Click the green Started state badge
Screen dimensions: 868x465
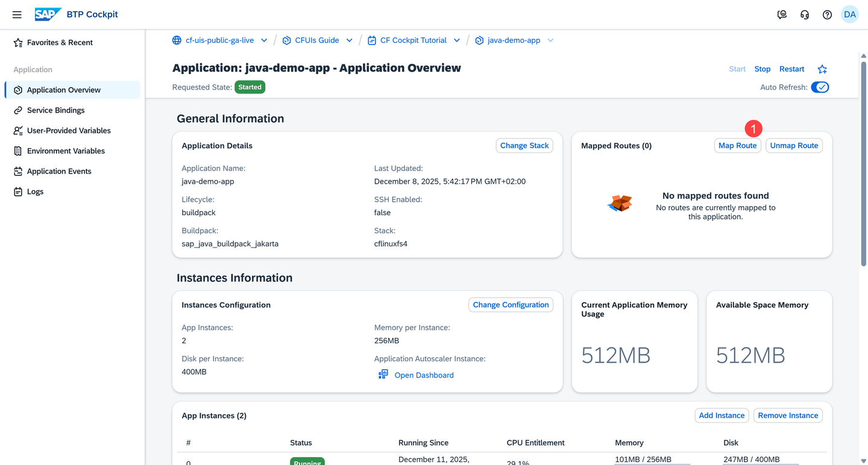tap(250, 87)
